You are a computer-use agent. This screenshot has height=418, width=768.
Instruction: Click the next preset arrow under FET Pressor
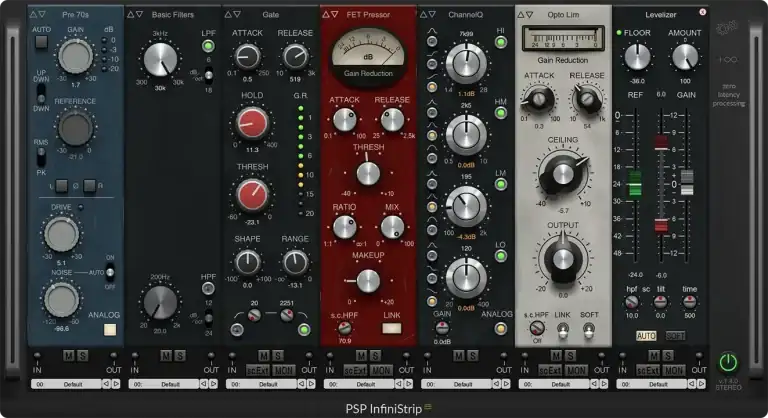tap(408, 384)
